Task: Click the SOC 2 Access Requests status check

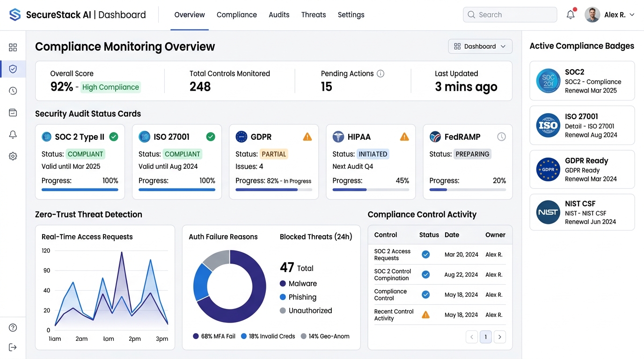Action: [426, 254]
